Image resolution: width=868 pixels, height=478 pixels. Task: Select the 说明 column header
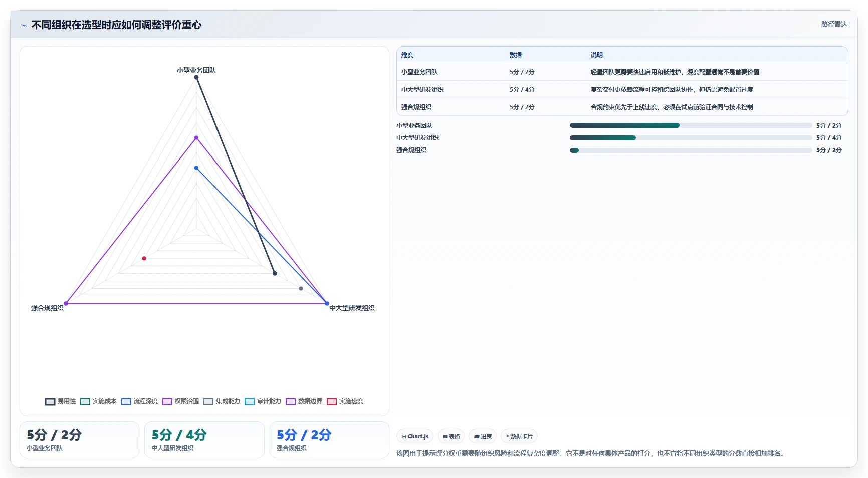click(x=597, y=55)
